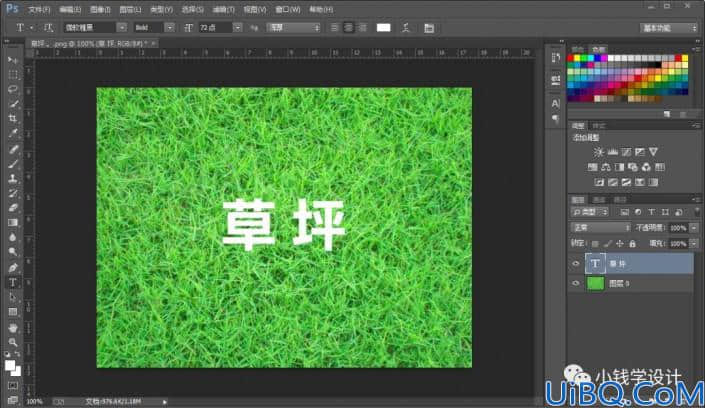Toggle text orientation in options bar
This screenshot has height=408, width=705.
coord(48,28)
